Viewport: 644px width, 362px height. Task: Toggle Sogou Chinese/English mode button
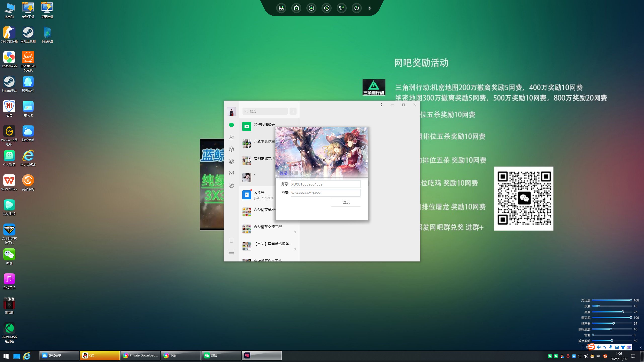click(x=599, y=347)
